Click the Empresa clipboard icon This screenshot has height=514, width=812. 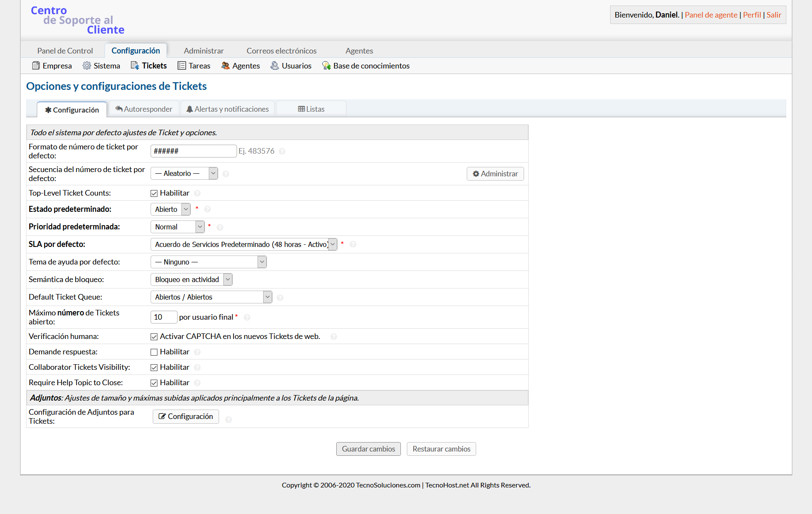36,65
